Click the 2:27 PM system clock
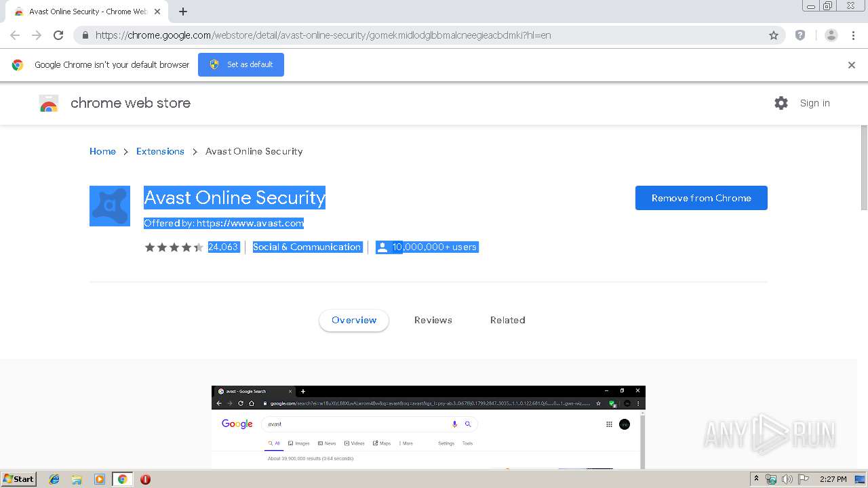 [833, 479]
